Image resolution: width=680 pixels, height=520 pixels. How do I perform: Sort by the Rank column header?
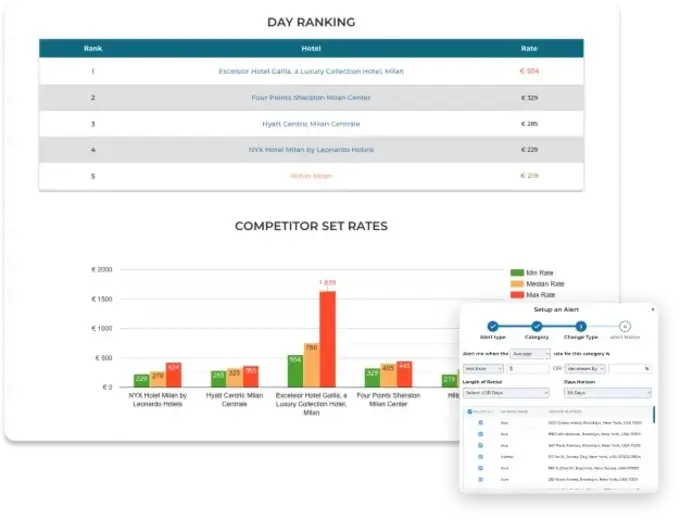point(93,49)
